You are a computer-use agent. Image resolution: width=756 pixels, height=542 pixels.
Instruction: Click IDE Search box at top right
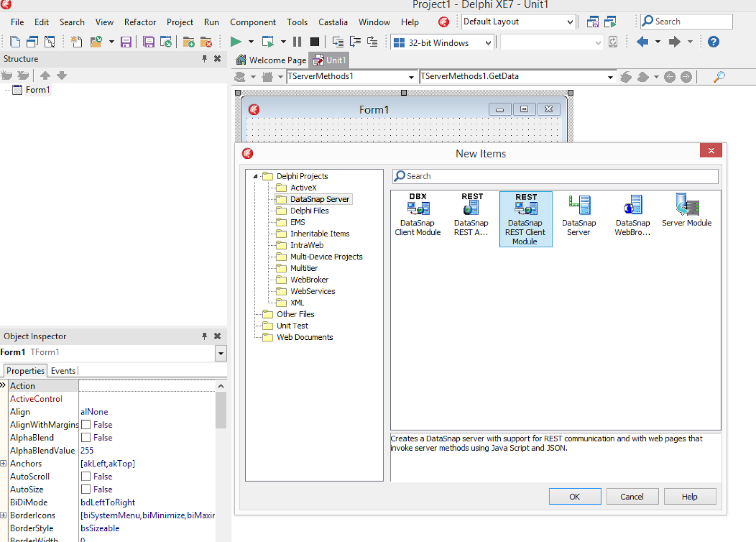[687, 22]
